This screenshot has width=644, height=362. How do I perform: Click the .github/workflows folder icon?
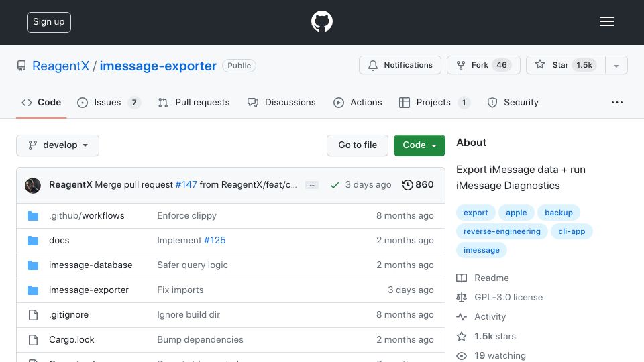click(x=33, y=215)
